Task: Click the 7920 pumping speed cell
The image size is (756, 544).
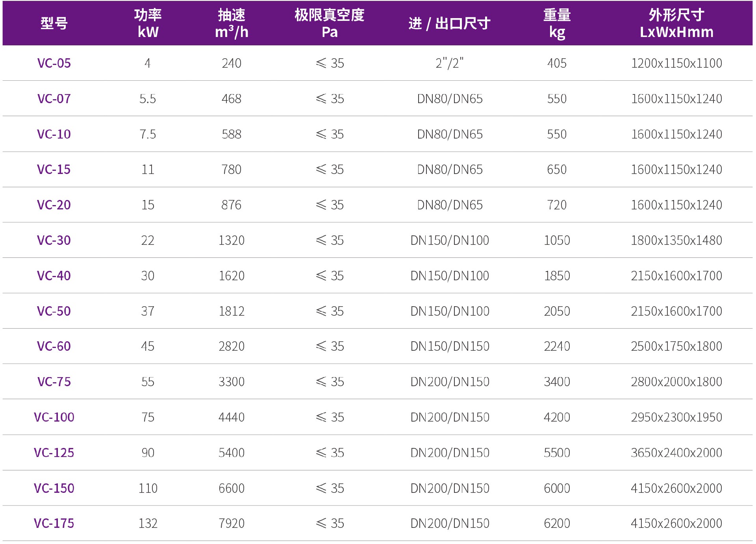Action: point(232,524)
